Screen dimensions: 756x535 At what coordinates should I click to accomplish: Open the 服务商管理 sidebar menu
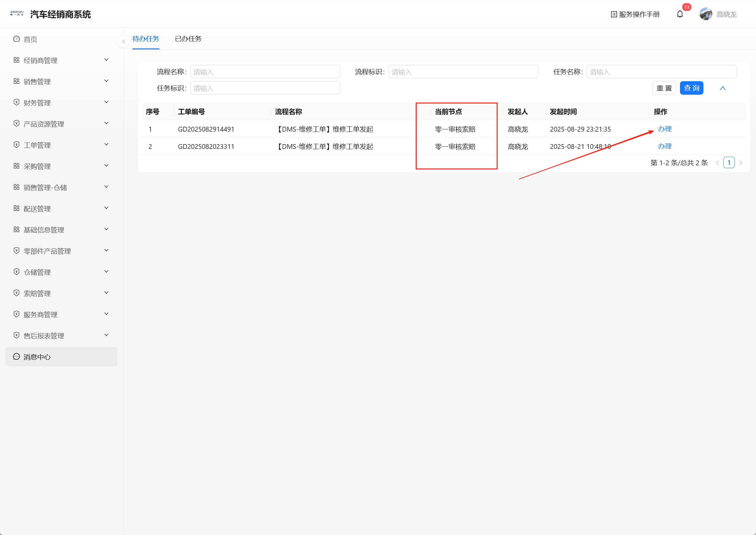tap(61, 315)
